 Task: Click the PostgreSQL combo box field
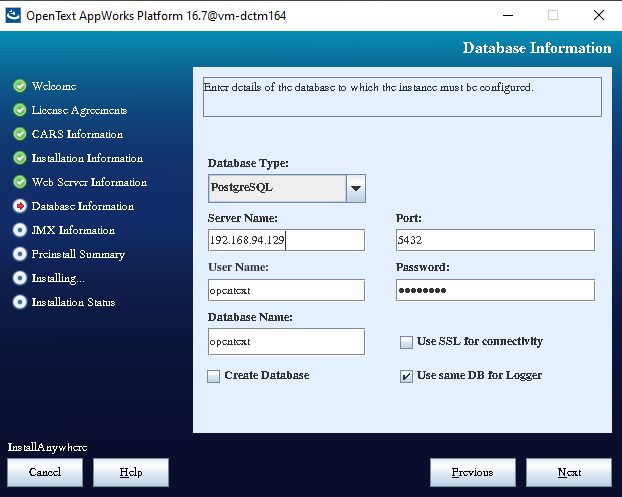point(275,188)
